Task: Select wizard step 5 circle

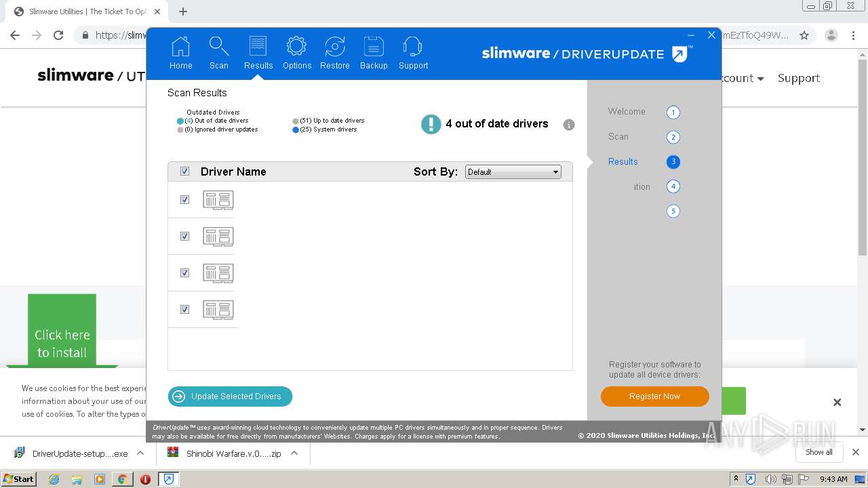Action: tap(673, 211)
